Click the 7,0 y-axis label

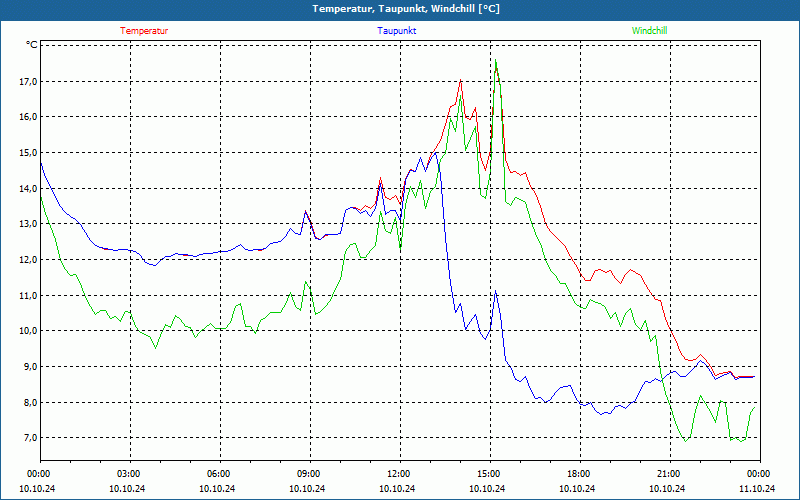(28, 438)
